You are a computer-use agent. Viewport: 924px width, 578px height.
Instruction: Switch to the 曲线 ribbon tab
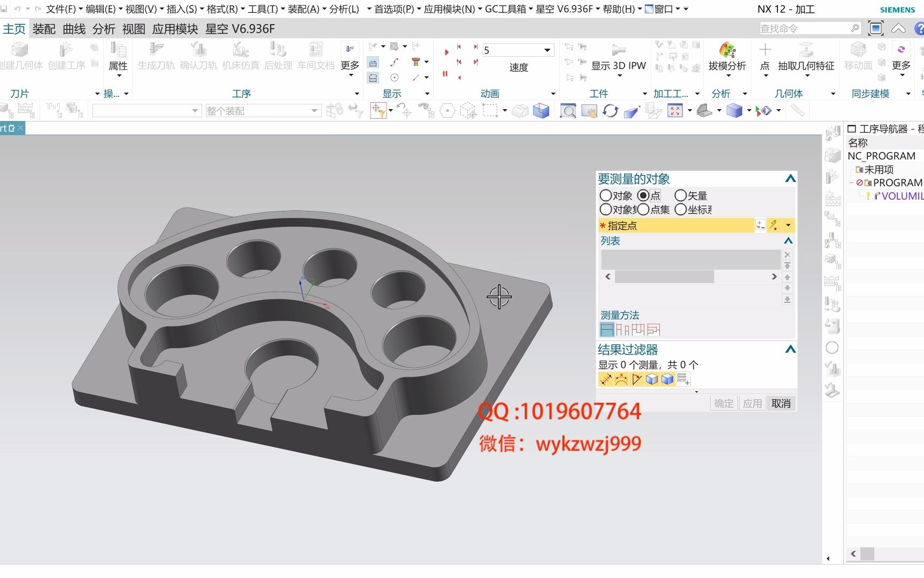pos(74,29)
